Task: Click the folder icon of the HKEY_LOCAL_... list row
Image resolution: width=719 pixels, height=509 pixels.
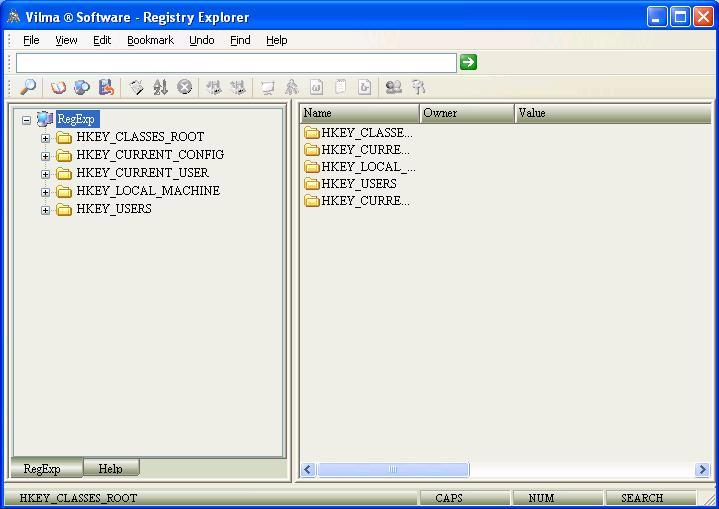Action: pyautogui.click(x=312, y=167)
